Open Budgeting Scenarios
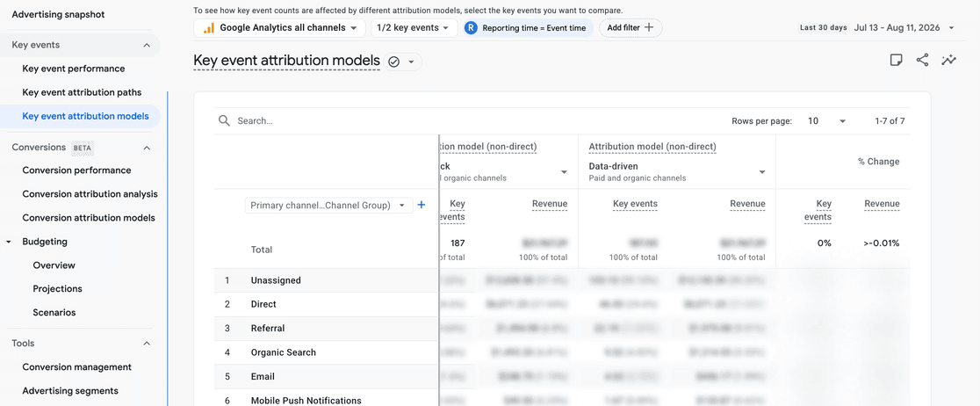980x406 pixels. coord(54,312)
